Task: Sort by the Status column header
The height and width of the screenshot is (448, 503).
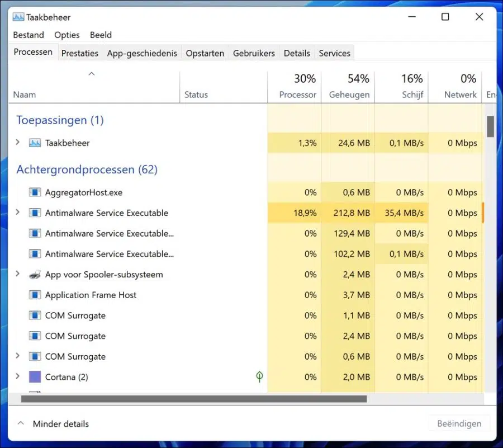Action: [224, 87]
